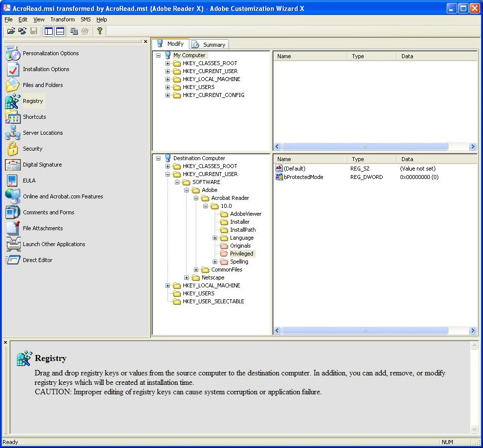
Task: Switch to the Summary tab
Action: [210, 45]
